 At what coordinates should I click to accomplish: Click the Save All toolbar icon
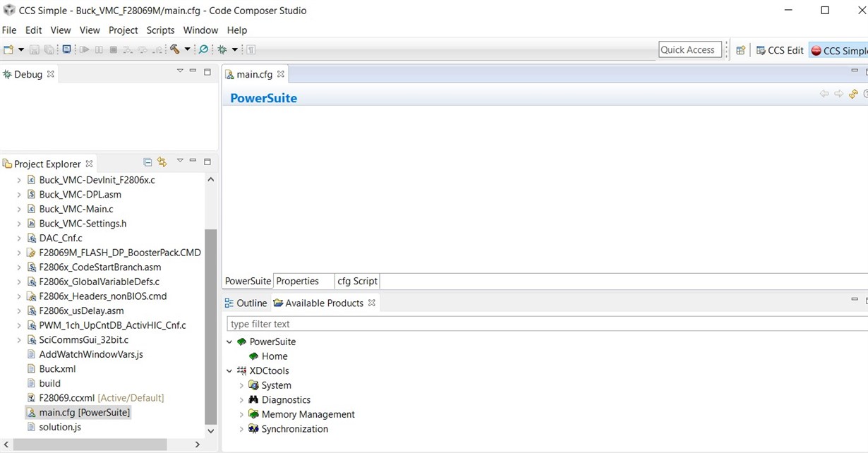pos(49,49)
